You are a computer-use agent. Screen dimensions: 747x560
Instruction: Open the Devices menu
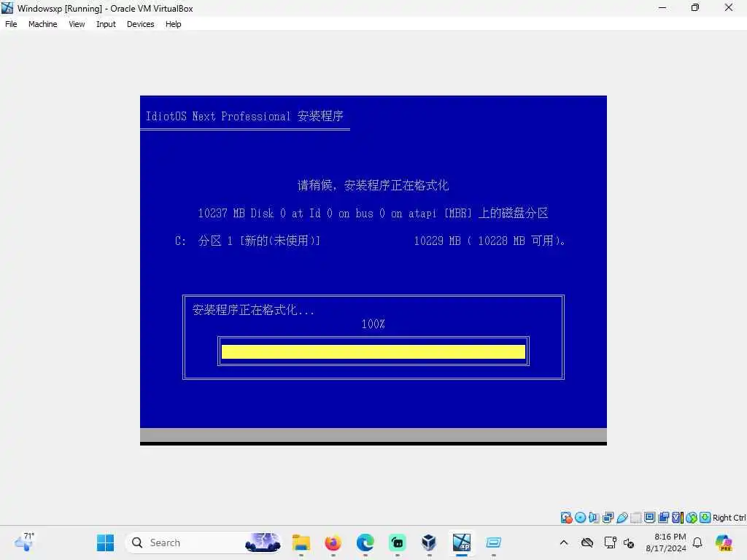(x=141, y=24)
